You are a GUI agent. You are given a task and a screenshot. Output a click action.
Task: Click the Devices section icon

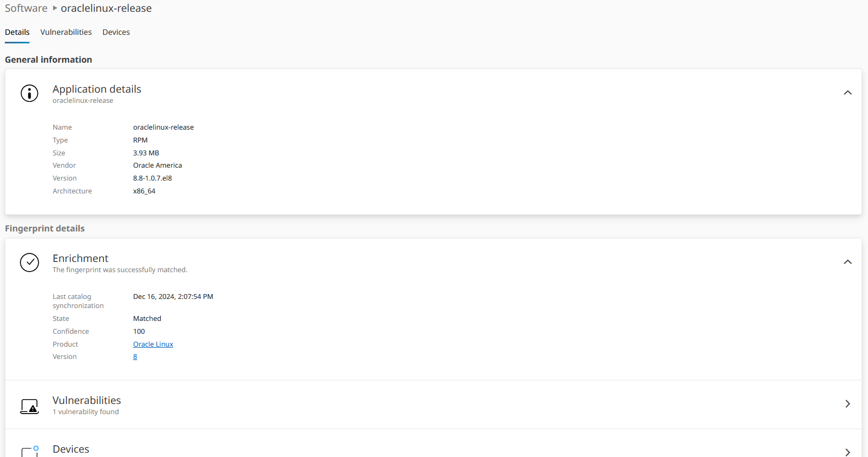tap(29, 451)
